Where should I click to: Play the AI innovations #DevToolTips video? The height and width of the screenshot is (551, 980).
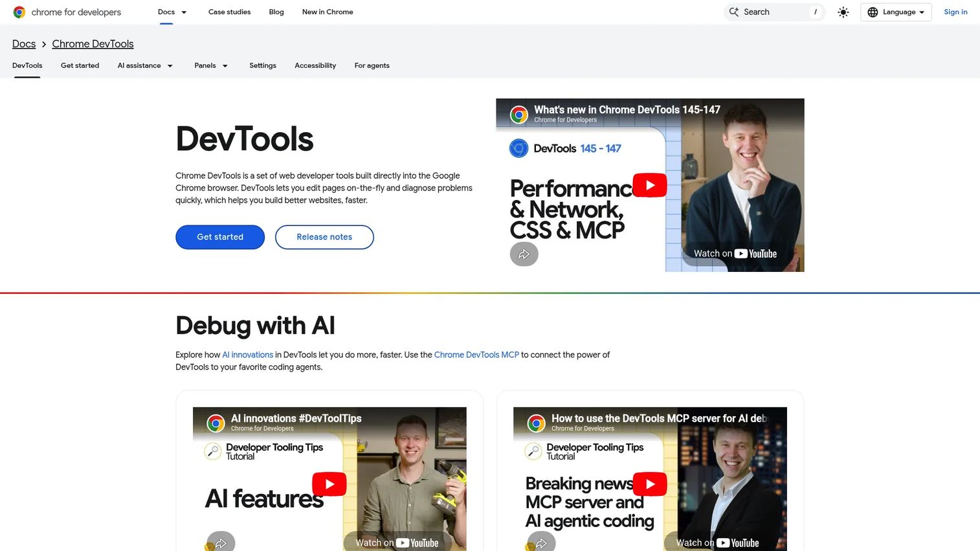[329, 484]
